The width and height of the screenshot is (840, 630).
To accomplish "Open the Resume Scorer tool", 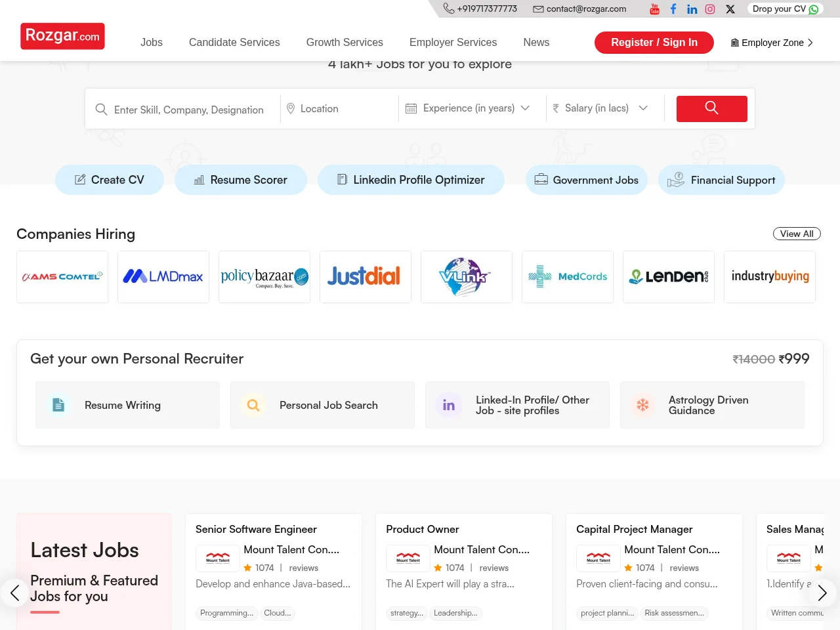I will (x=241, y=180).
